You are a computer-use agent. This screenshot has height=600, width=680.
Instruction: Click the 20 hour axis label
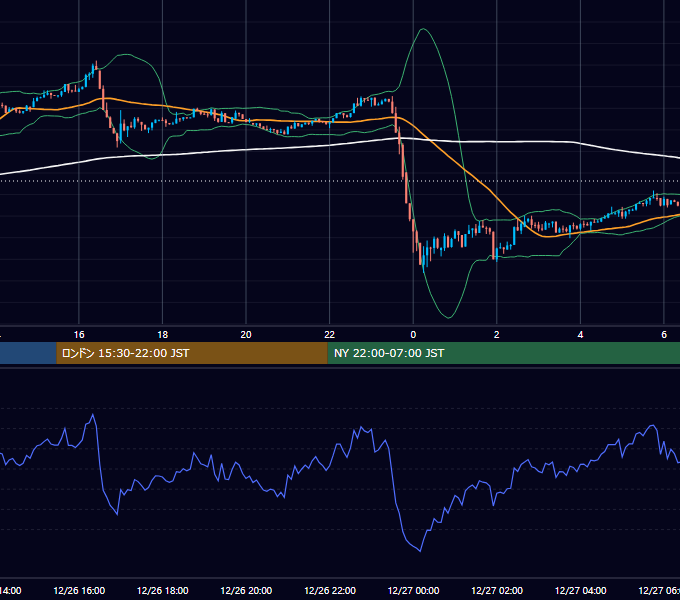[x=246, y=335]
